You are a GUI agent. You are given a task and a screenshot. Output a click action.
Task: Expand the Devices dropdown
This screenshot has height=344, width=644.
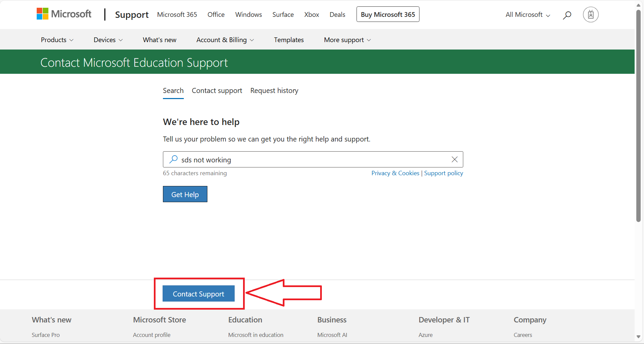[108, 40]
